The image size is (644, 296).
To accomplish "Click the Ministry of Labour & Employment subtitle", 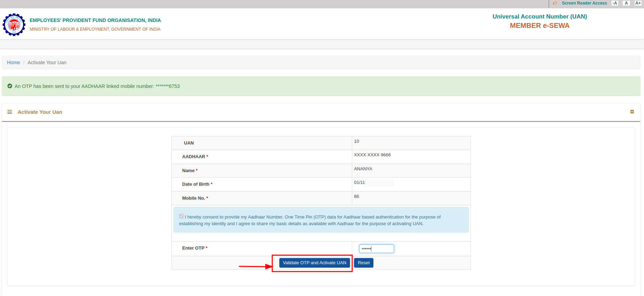I will pyautogui.click(x=95, y=29).
